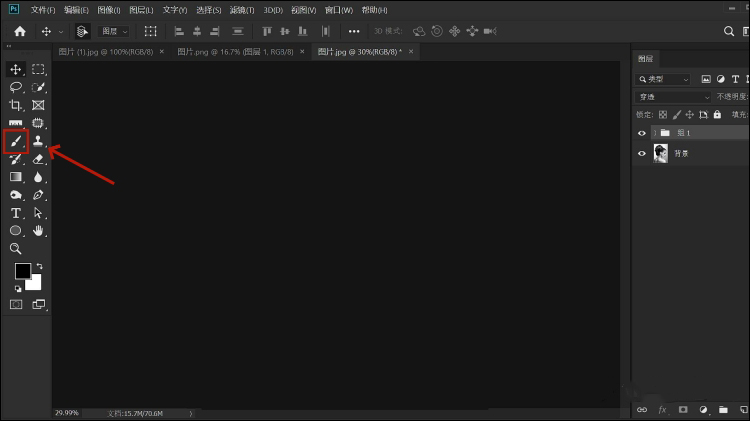Select the Gradient tool
The width and height of the screenshot is (750, 421).
[x=15, y=177]
